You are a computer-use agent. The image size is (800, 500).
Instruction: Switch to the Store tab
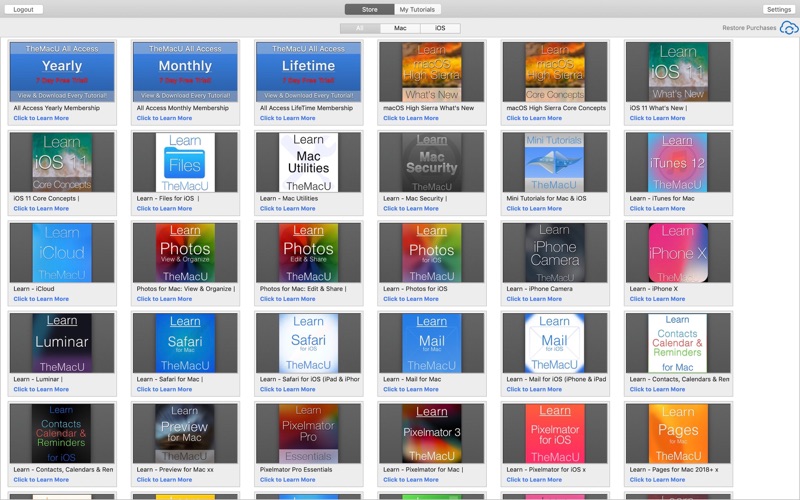[x=369, y=9]
